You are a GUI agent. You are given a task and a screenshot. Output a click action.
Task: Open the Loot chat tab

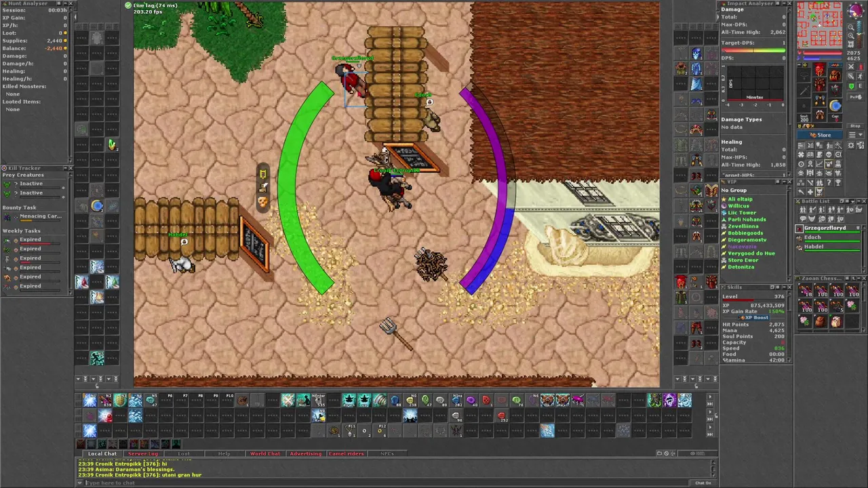[184, 453]
